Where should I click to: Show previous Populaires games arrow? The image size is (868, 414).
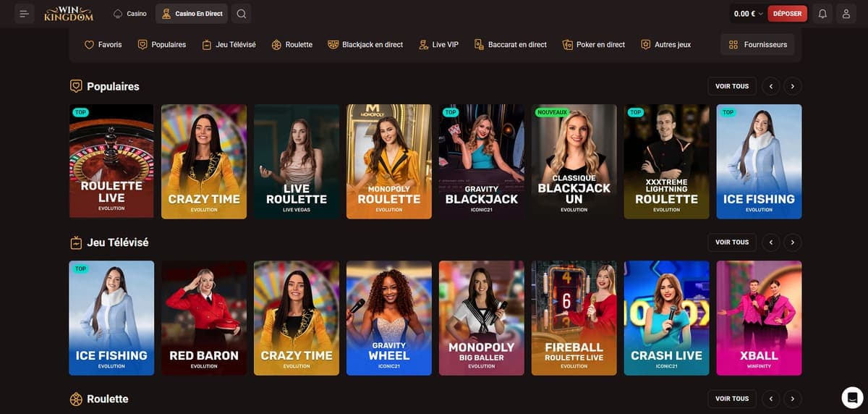(x=771, y=86)
